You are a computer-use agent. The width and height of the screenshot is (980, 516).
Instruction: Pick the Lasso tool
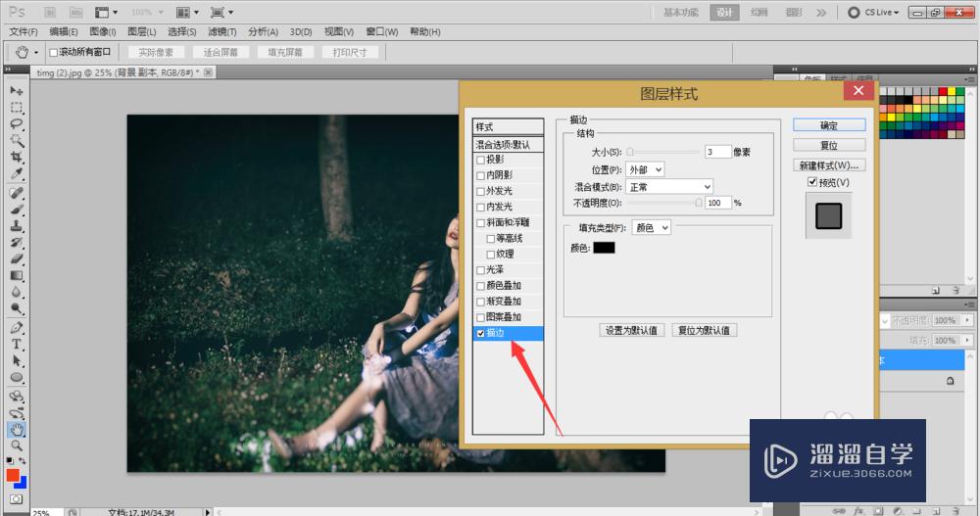tap(17, 124)
